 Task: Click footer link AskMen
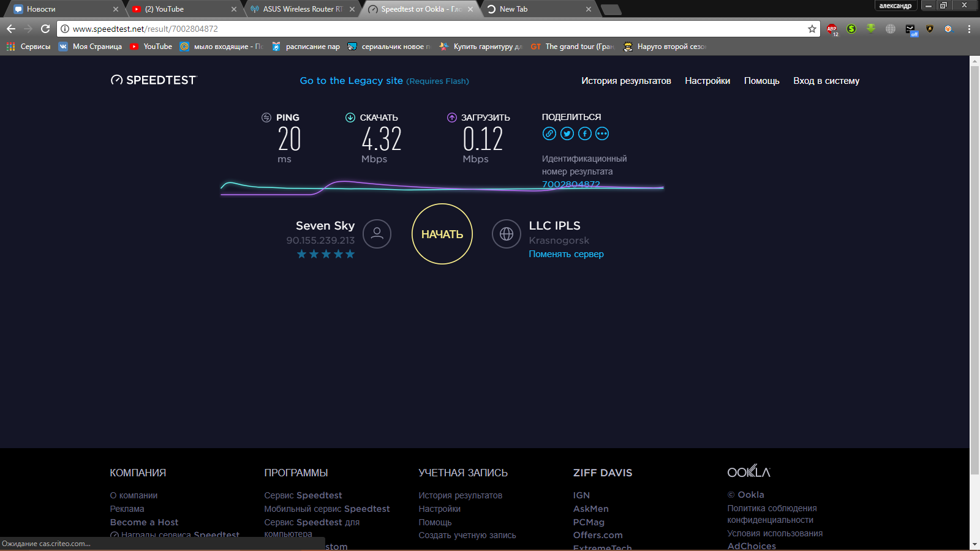tap(590, 509)
